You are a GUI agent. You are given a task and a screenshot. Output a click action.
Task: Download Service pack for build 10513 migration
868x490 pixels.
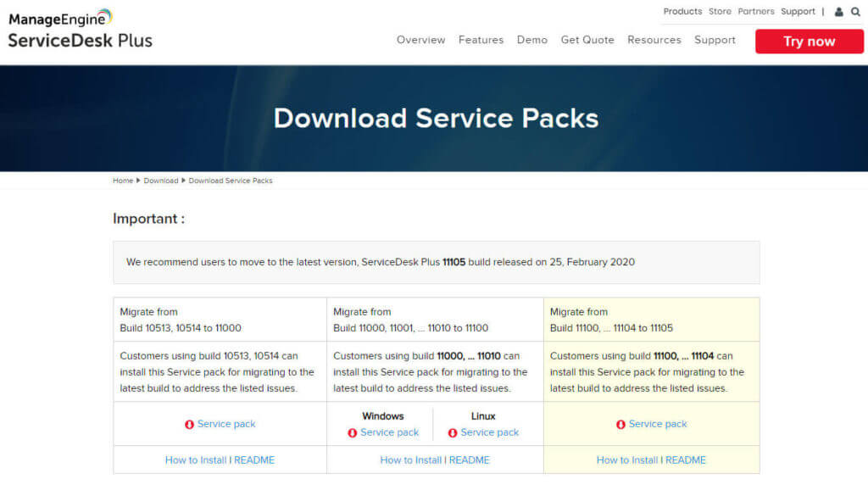click(x=226, y=424)
